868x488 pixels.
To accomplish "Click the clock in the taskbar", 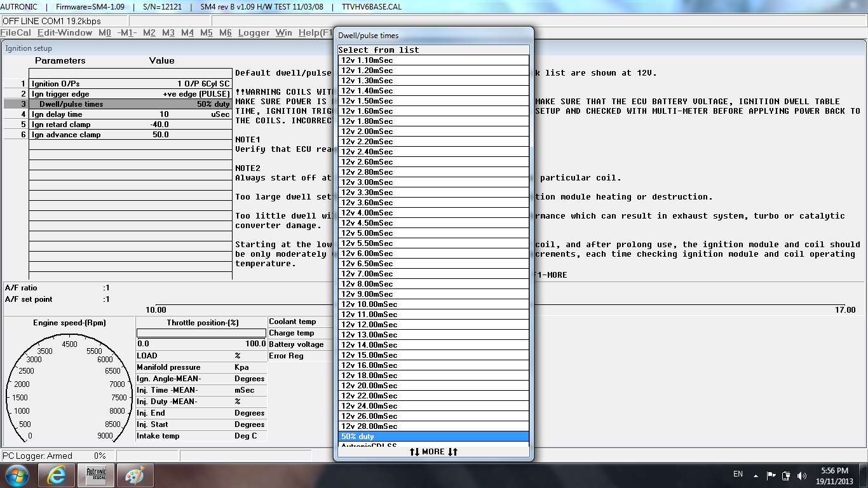I will (x=834, y=476).
